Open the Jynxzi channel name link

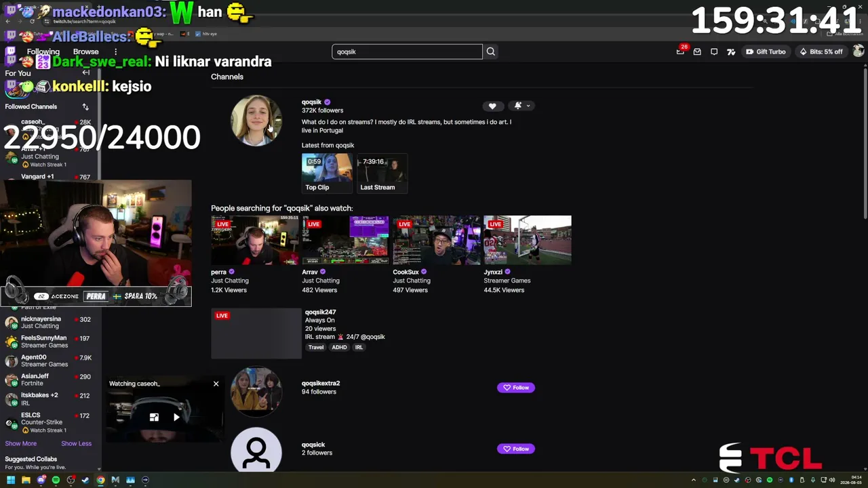(493, 272)
